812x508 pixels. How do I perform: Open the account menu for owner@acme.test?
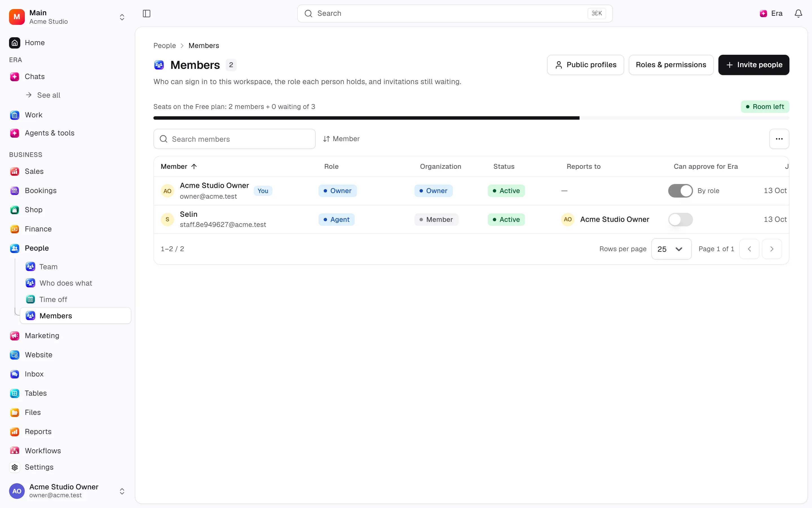67,491
